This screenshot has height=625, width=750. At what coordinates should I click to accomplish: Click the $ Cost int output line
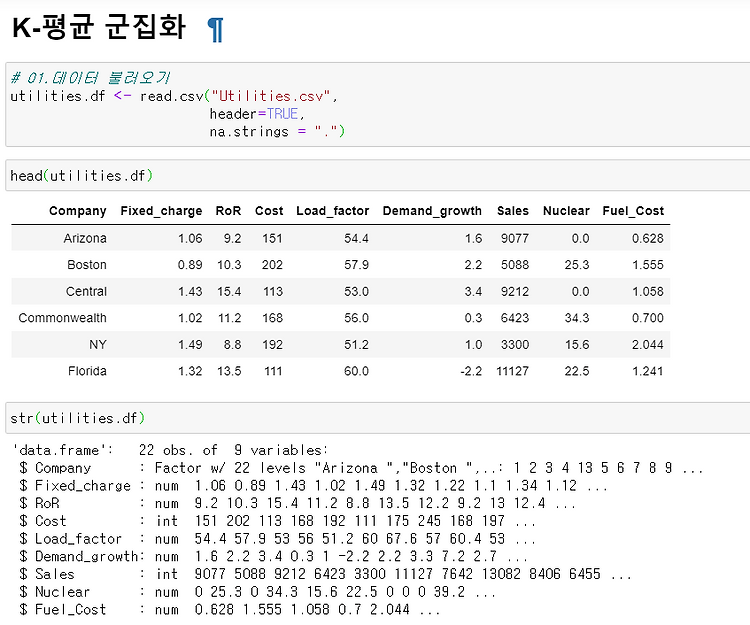click(277, 521)
